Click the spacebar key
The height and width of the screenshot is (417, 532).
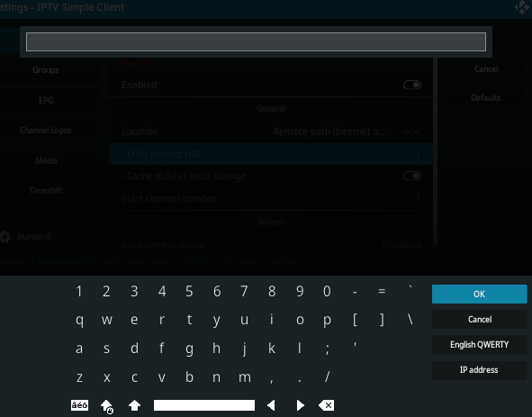click(x=204, y=405)
